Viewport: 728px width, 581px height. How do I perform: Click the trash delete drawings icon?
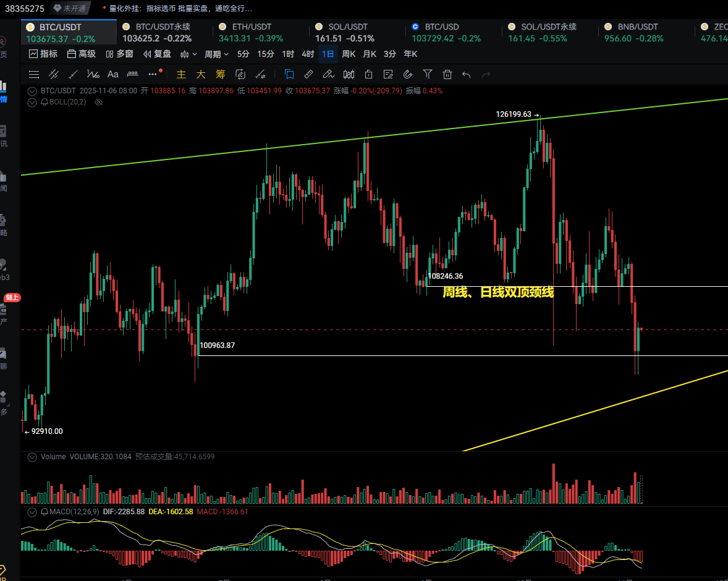point(447,75)
